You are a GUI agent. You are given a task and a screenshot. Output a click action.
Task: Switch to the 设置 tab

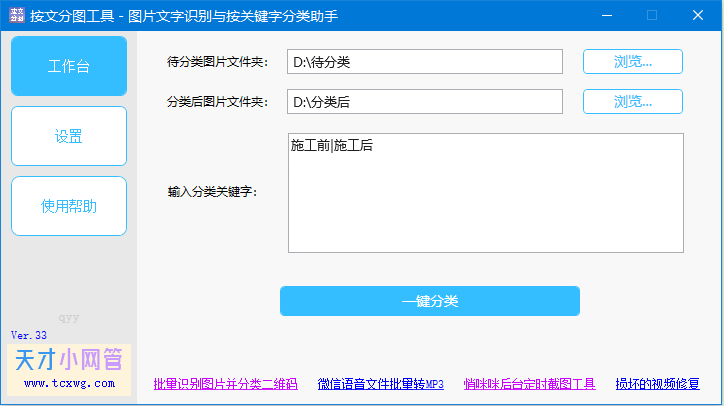(69, 136)
